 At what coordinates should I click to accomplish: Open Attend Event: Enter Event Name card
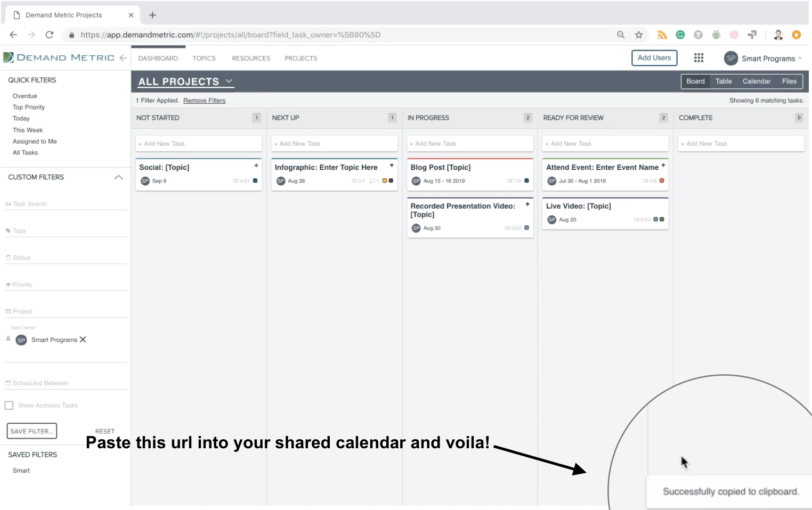point(605,174)
